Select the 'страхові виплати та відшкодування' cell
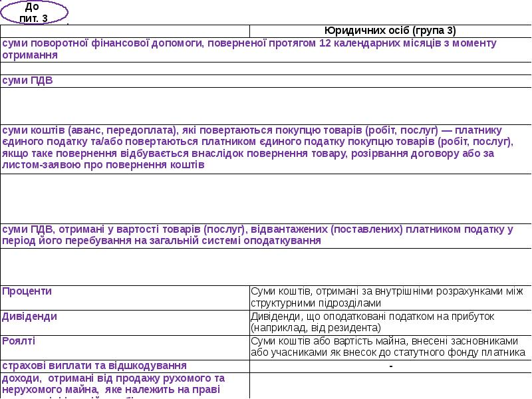Image resolution: width=532 pixels, height=399 pixels. pos(125,366)
